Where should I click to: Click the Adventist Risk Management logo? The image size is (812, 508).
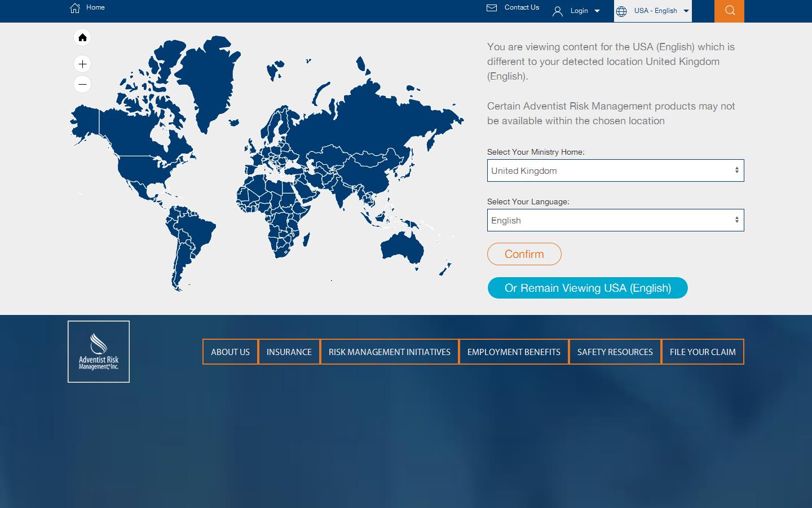tap(99, 351)
